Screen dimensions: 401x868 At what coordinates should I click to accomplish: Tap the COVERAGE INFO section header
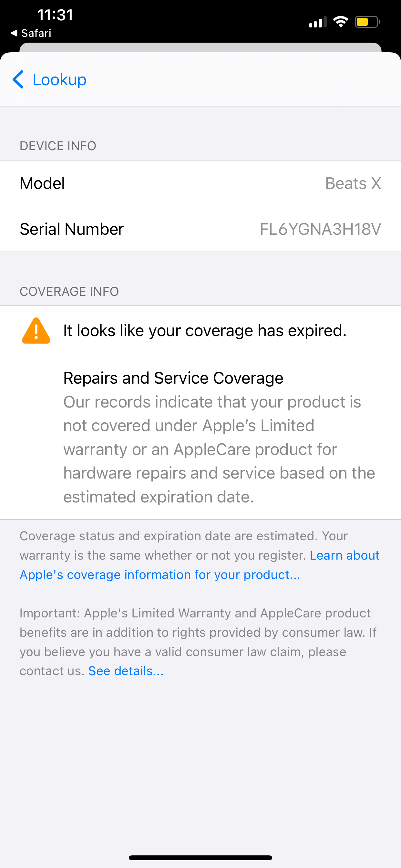[x=69, y=291]
